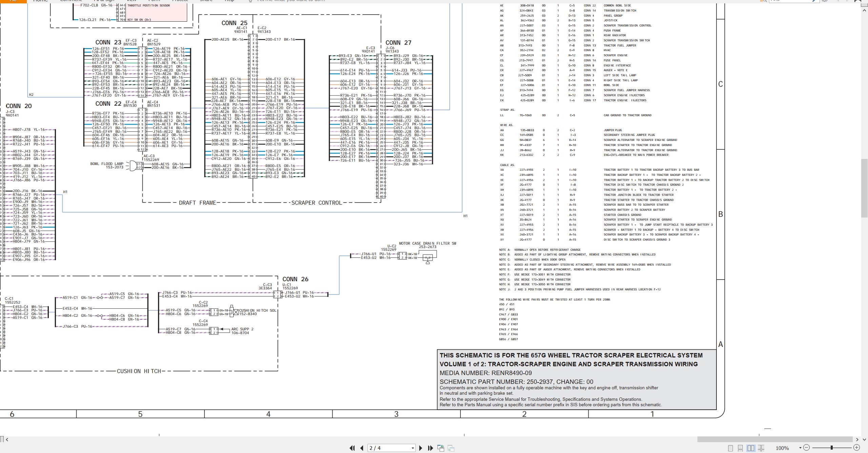Zoom in with the plus icon
This screenshot has height=453, width=868.
pos(856,448)
